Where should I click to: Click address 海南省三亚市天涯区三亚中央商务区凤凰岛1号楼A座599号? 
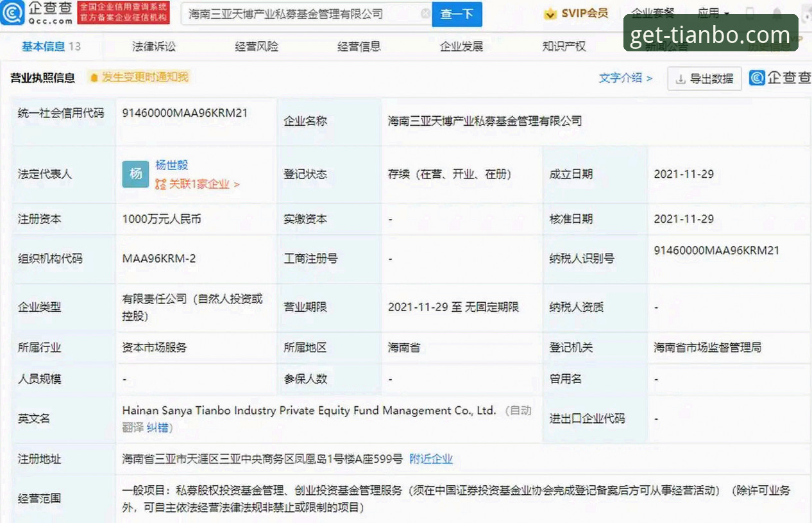(x=262, y=459)
